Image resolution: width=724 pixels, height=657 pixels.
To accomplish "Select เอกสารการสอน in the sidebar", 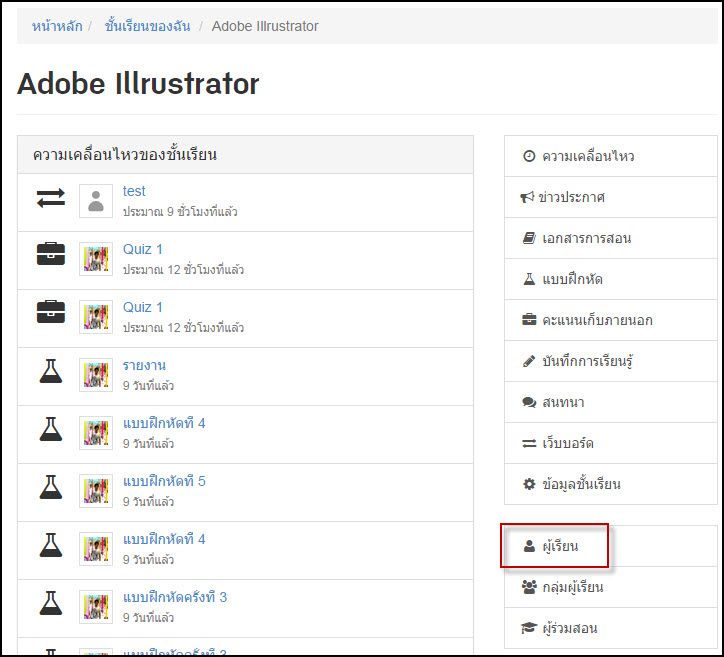I will (610, 238).
